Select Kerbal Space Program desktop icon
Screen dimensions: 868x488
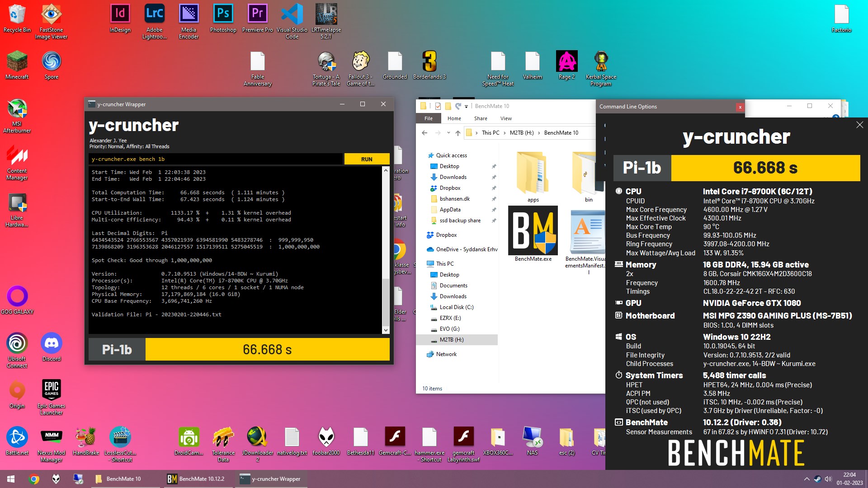coord(601,69)
